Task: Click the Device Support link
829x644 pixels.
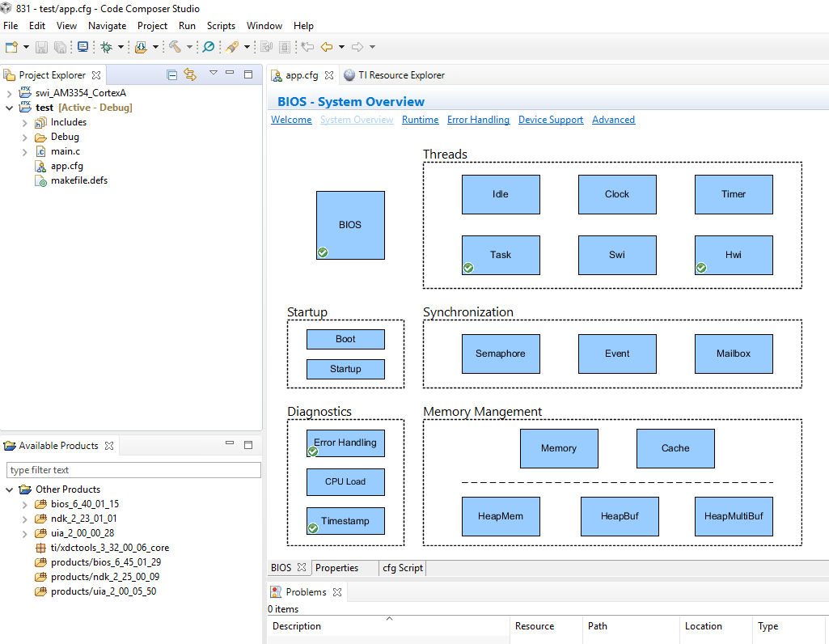Action: point(551,120)
